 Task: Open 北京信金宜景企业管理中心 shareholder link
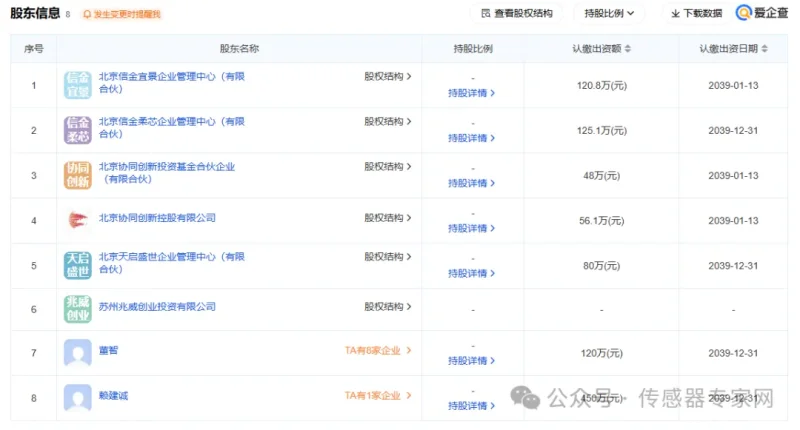coord(171,83)
